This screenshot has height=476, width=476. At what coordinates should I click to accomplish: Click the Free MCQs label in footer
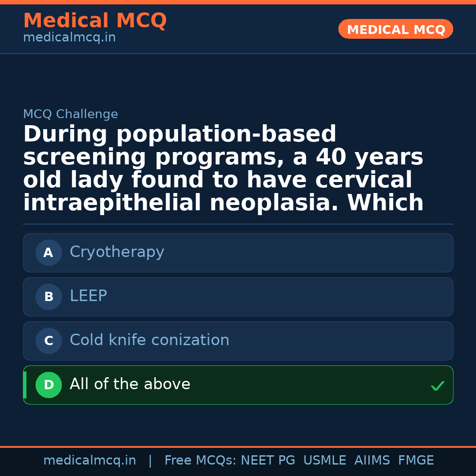(x=201, y=461)
